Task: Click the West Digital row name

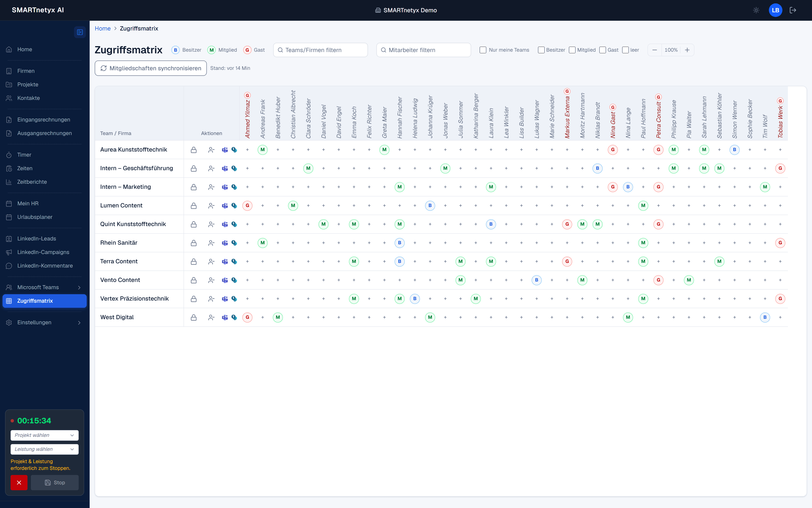Action: (x=117, y=317)
